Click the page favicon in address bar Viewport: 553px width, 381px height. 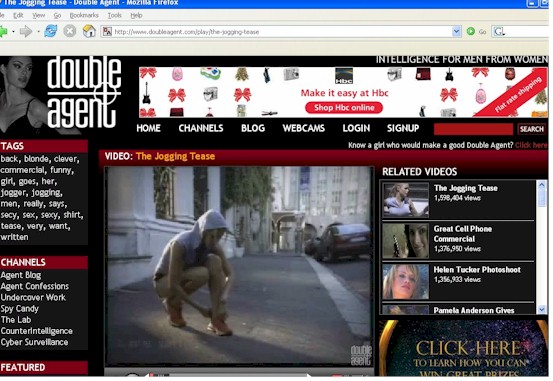pos(107,32)
